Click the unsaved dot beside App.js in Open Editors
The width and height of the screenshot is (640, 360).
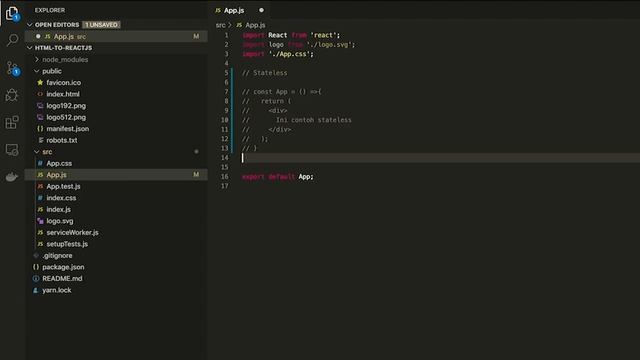pyautogui.click(x=38, y=36)
